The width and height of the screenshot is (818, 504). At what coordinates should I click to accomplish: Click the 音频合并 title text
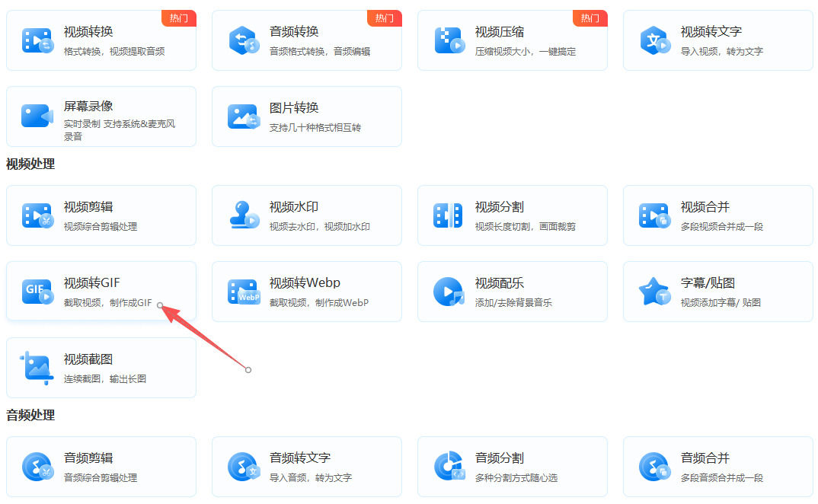tap(705, 458)
